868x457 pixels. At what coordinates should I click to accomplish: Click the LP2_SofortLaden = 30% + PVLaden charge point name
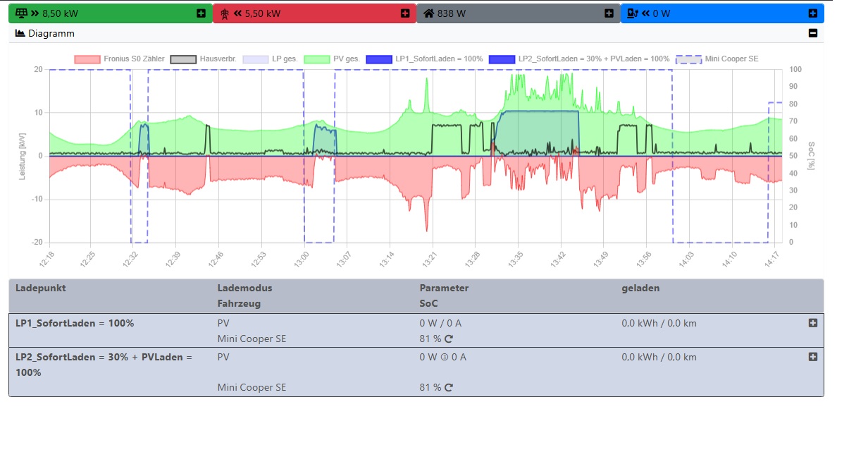click(104, 365)
